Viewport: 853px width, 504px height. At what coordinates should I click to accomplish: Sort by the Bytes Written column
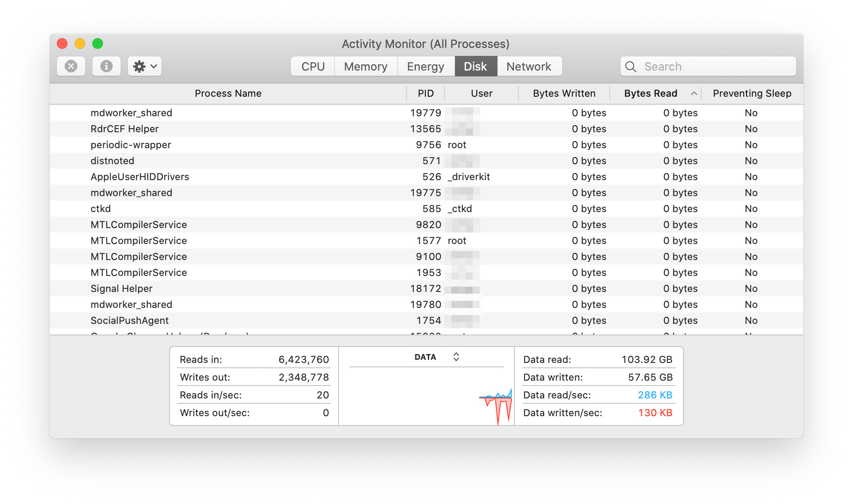(564, 94)
